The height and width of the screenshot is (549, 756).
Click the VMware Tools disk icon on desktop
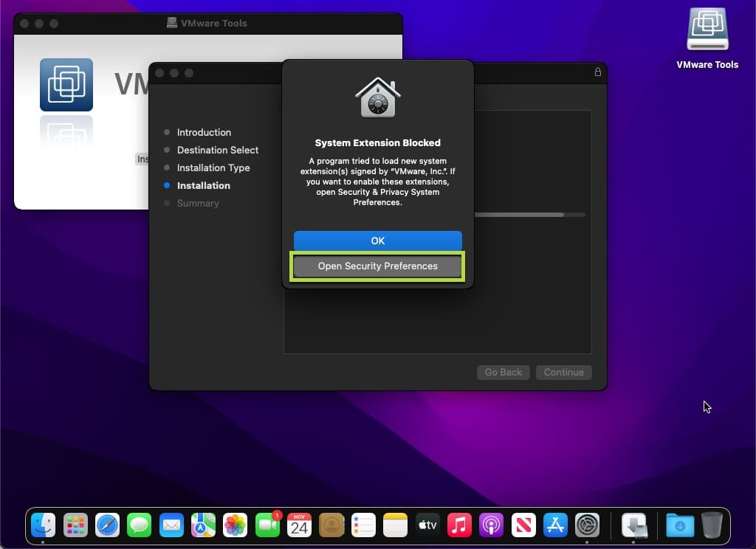tap(707, 29)
